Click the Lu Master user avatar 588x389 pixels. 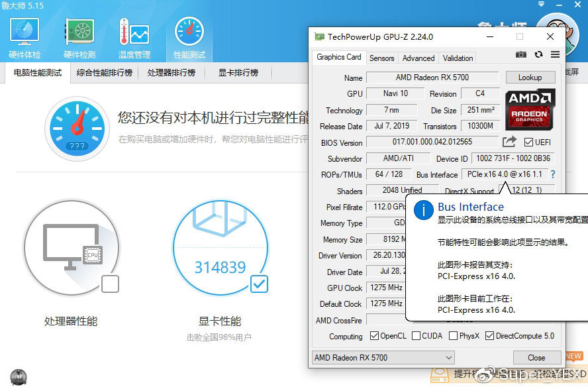pos(558,36)
